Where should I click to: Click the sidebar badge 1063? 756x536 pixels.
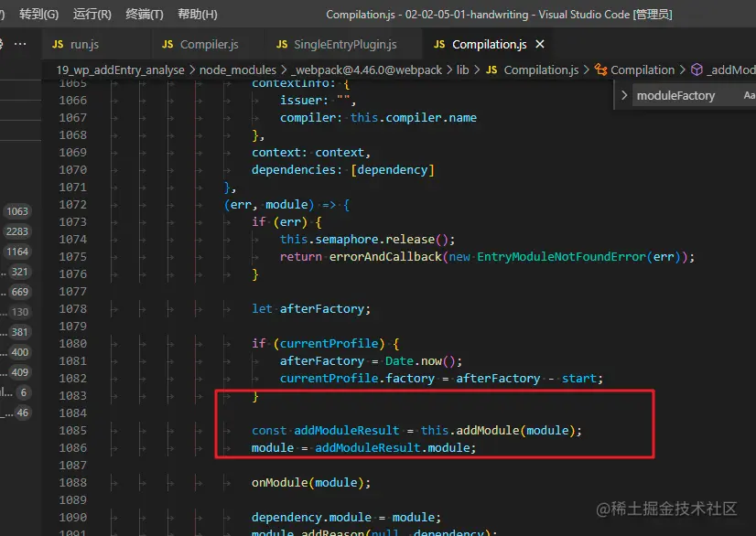point(17,211)
